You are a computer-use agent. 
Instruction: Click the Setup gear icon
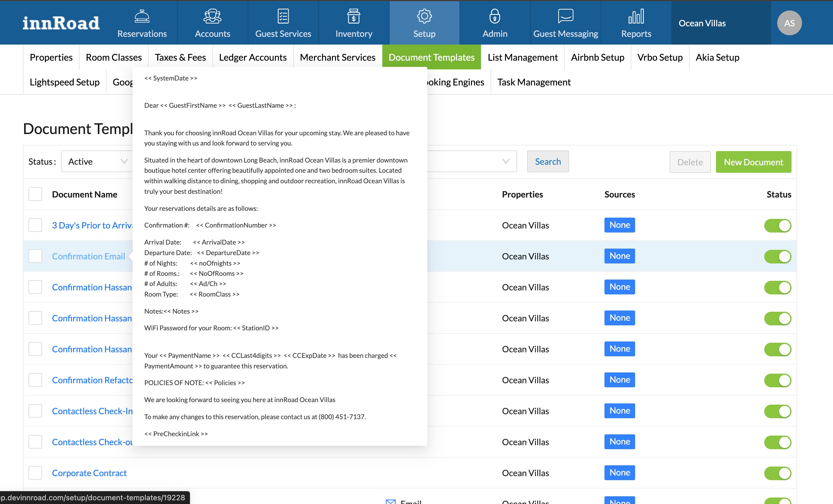(x=424, y=16)
